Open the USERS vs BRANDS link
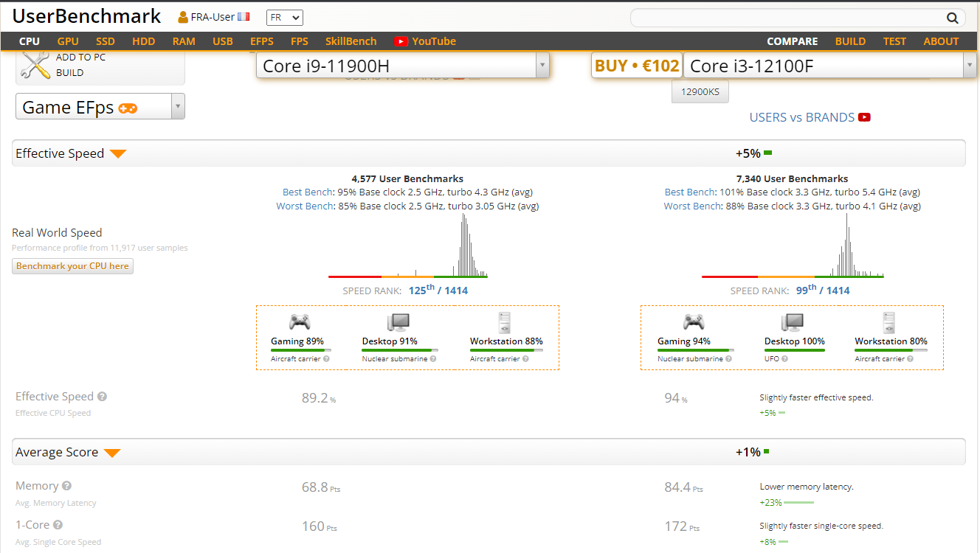Screen dimensions: 980x553 click(802, 117)
